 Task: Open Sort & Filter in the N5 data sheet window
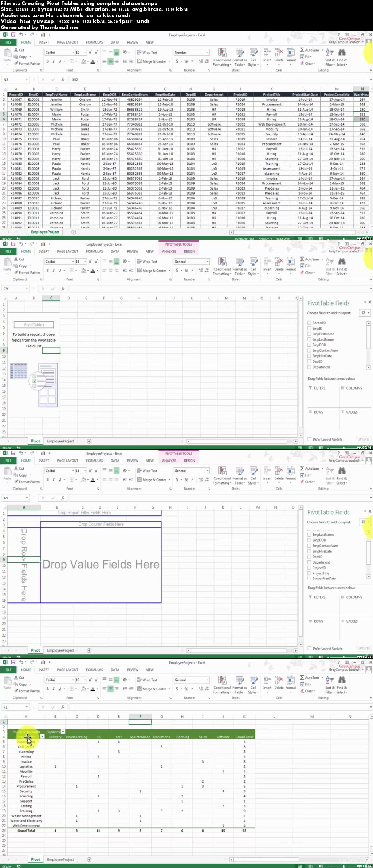[330, 57]
